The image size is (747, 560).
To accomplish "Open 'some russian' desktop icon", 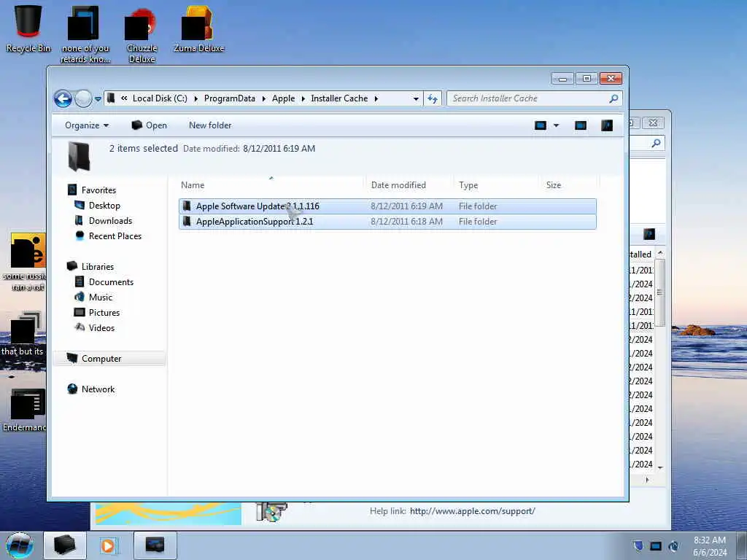I will tap(24, 262).
